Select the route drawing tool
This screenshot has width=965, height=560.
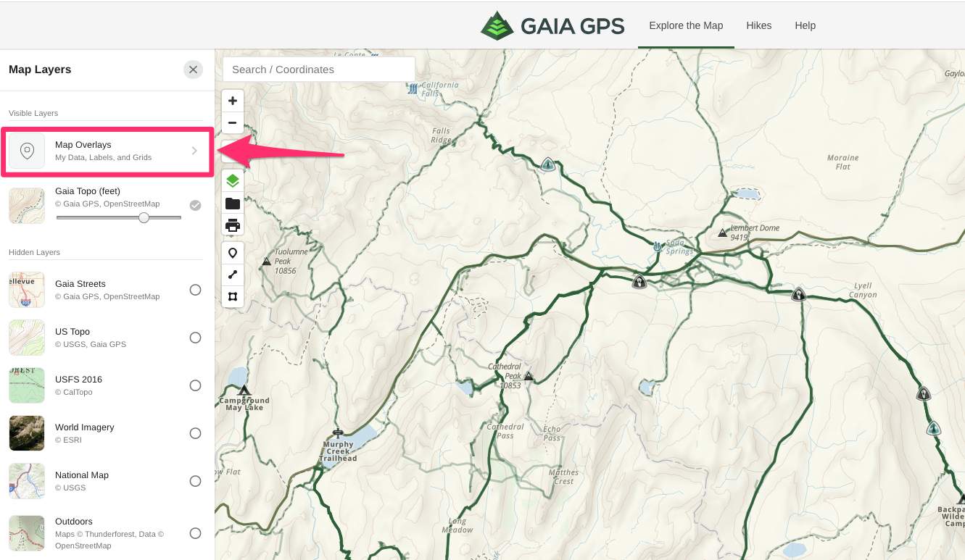click(x=233, y=275)
